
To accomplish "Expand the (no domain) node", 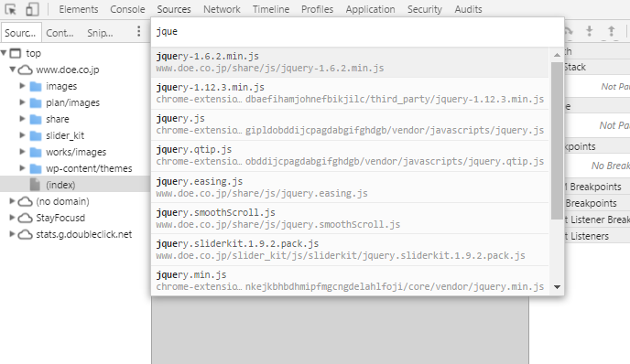I will (13, 201).
